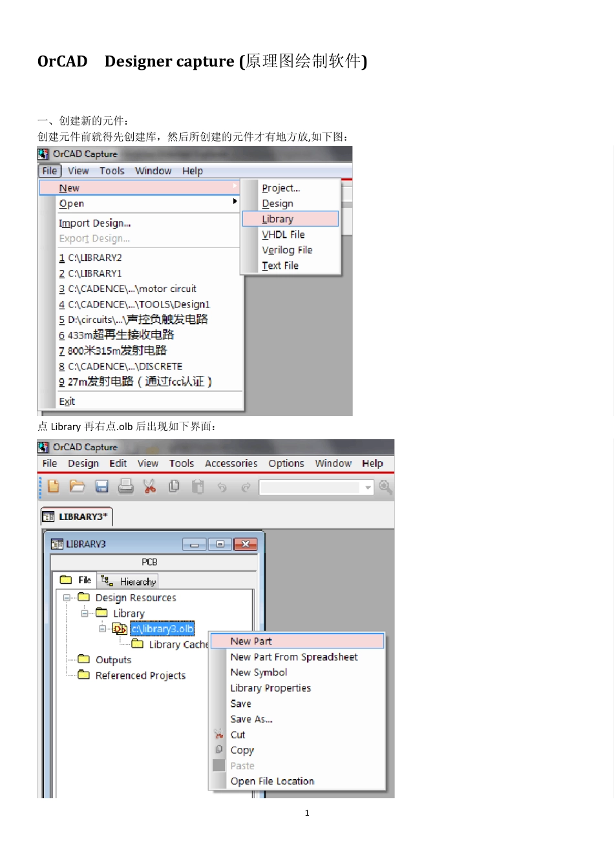Viewport: 614px width, 868px height.
Task: Switch to the LIBRARY3* document tab
Action: coord(76,517)
